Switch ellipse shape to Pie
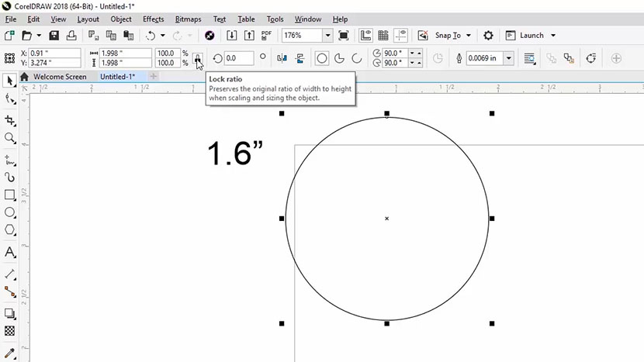The image size is (644, 362). click(x=339, y=58)
